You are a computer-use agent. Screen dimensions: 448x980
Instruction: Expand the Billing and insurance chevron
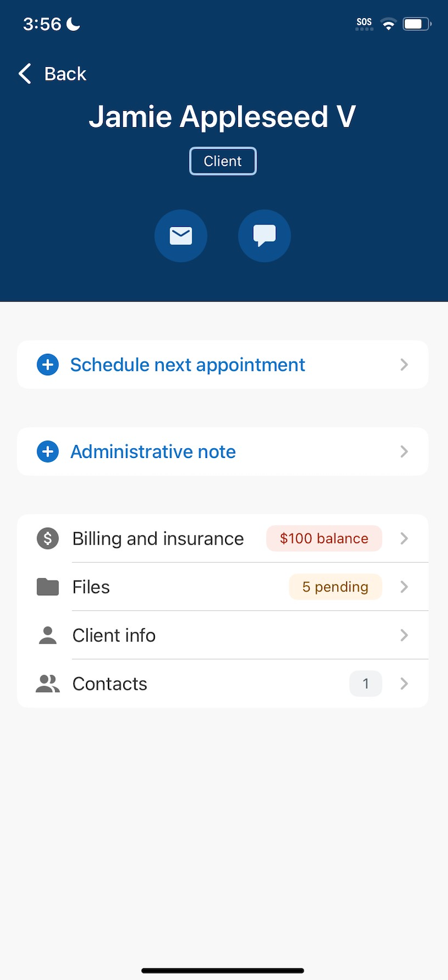pos(404,538)
